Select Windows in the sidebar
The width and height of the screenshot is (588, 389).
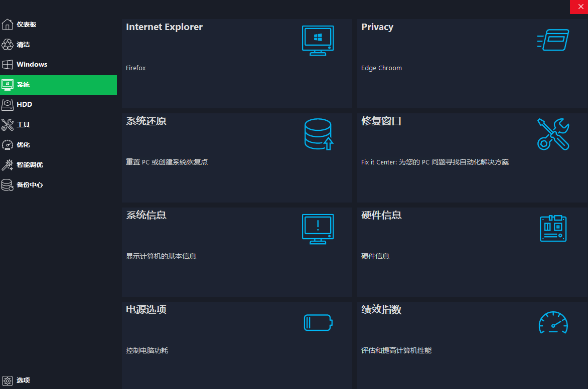tap(32, 65)
